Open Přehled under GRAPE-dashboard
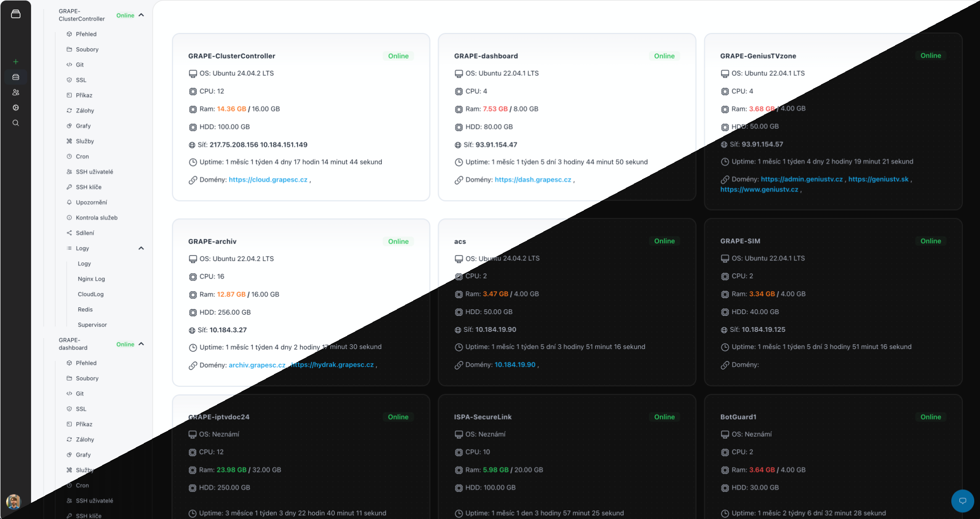The height and width of the screenshot is (519, 980). 86,363
